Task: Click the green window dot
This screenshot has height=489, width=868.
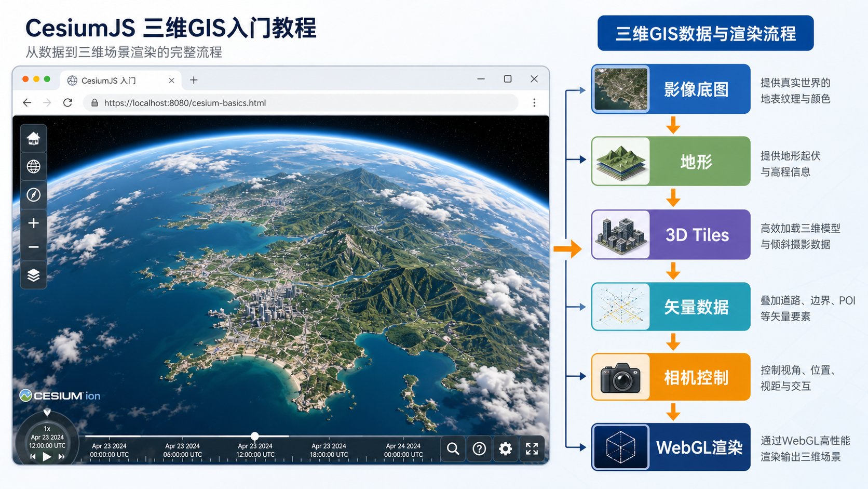Action: coord(47,79)
